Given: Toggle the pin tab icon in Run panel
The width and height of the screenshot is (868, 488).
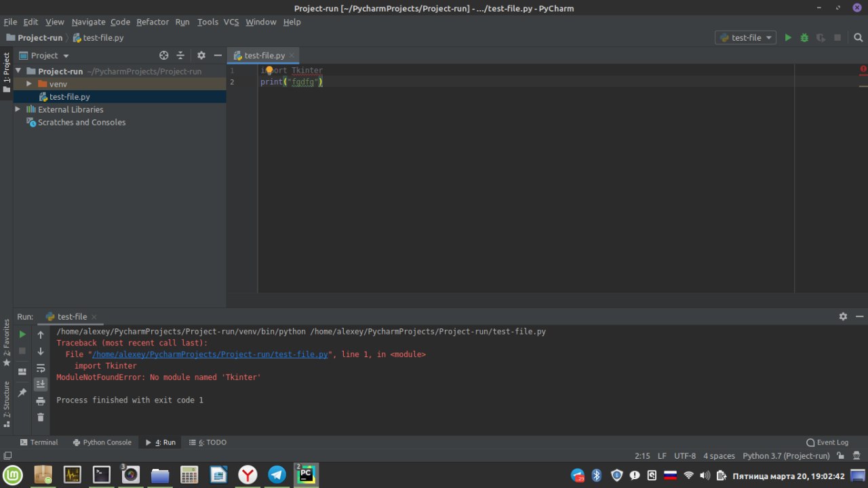Looking at the screenshot, I should tap(22, 392).
